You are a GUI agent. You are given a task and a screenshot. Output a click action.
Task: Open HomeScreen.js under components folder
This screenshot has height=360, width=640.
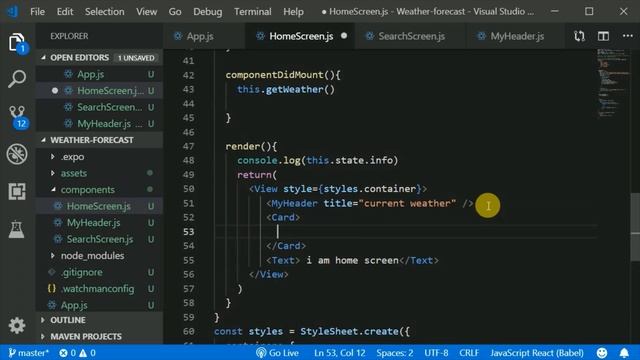100,206
